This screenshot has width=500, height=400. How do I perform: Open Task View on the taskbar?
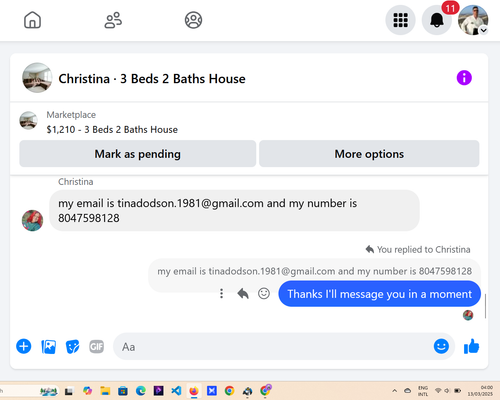(69, 391)
